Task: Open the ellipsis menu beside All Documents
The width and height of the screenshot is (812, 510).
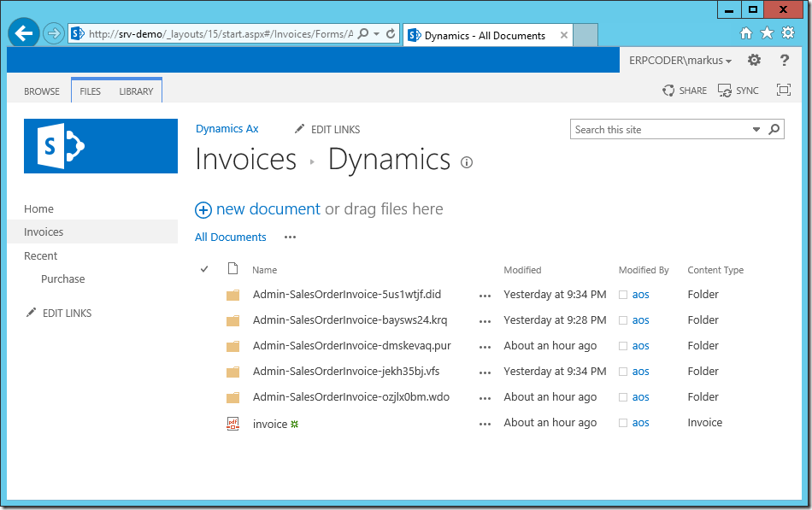Action: click(x=289, y=237)
